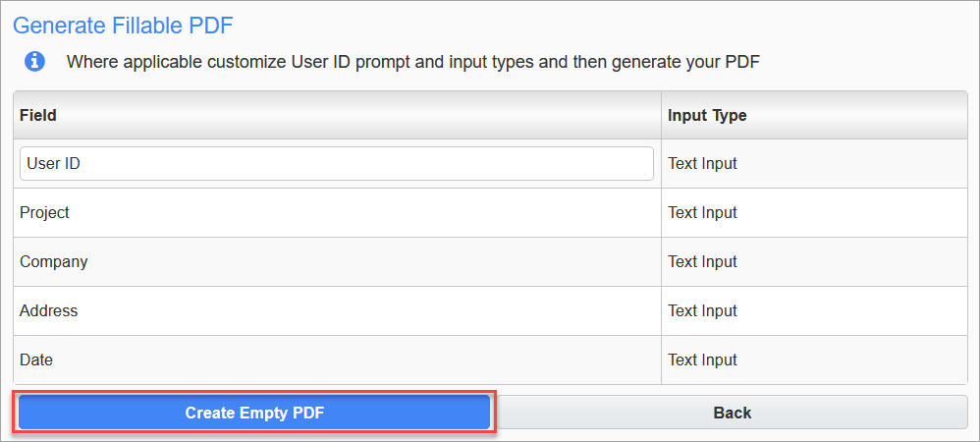The height and width of the screenshot is (442, 980).
Task: Click the customize User ID instruction text
Action: pyautogui.click(x=412, y=62)
